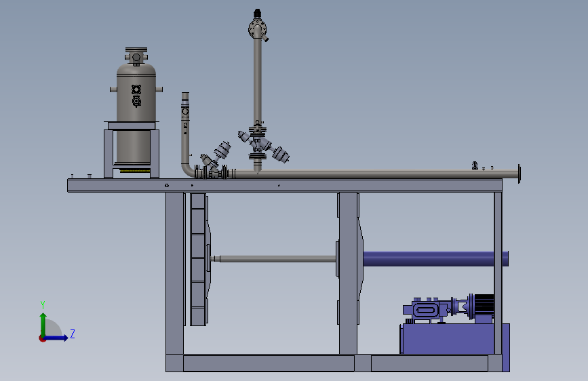588x381 pixels.
Task: Select the blue horizontal hydraulic cylinder
Action: [x=435, y=259]
